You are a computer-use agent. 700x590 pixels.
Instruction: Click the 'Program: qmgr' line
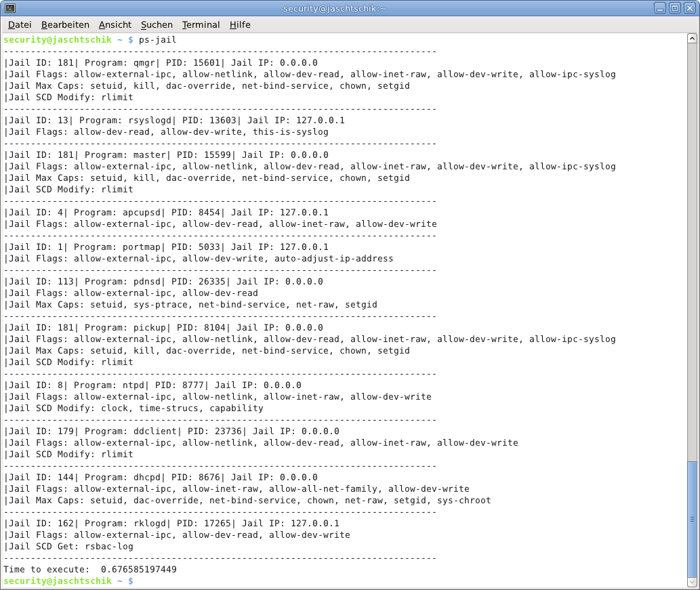tap(161, 63)
